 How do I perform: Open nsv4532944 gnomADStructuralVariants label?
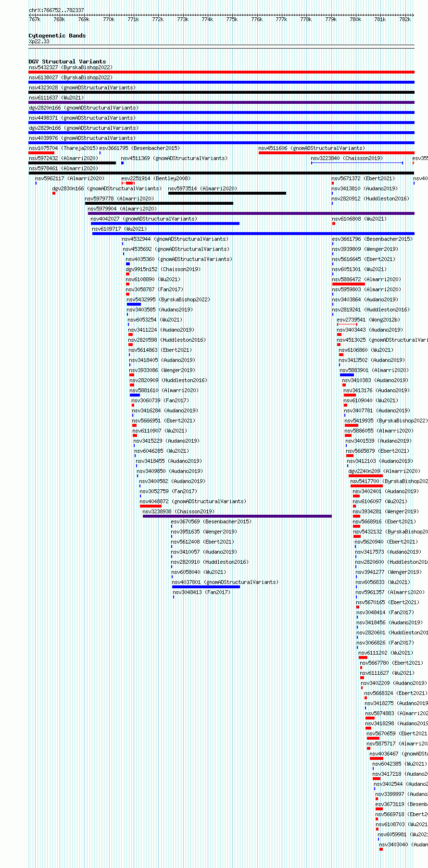(176, 239)
